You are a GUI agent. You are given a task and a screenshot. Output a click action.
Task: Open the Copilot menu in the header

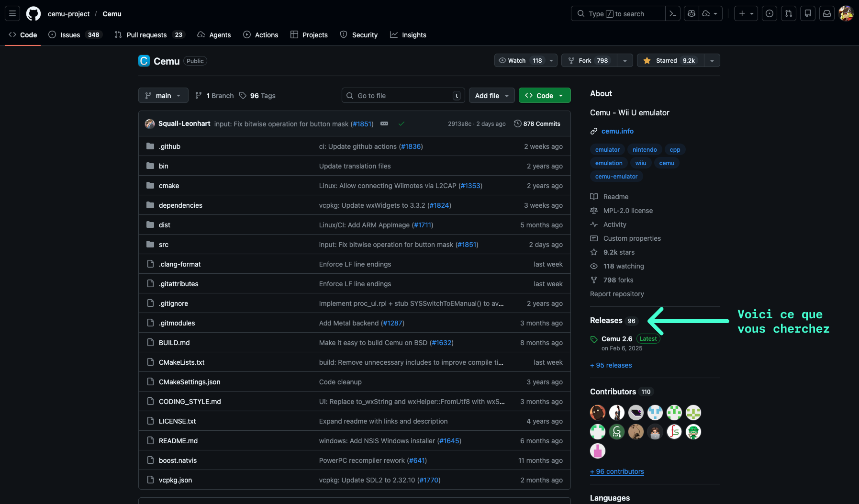(691, 13)
